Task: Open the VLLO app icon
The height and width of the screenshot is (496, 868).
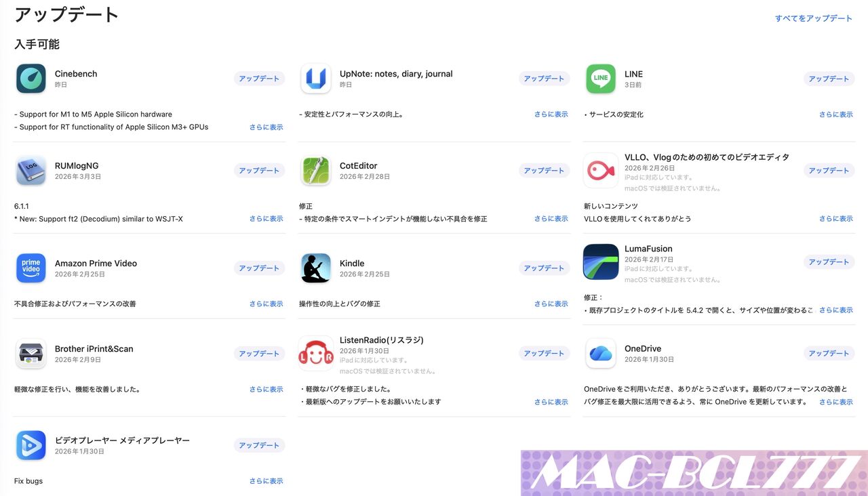Action: (600, 171)
